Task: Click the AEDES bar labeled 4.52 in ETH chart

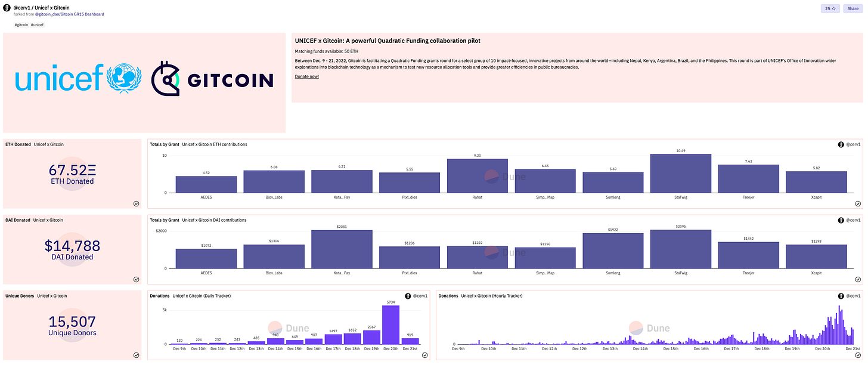Action: tap(206, 185)
